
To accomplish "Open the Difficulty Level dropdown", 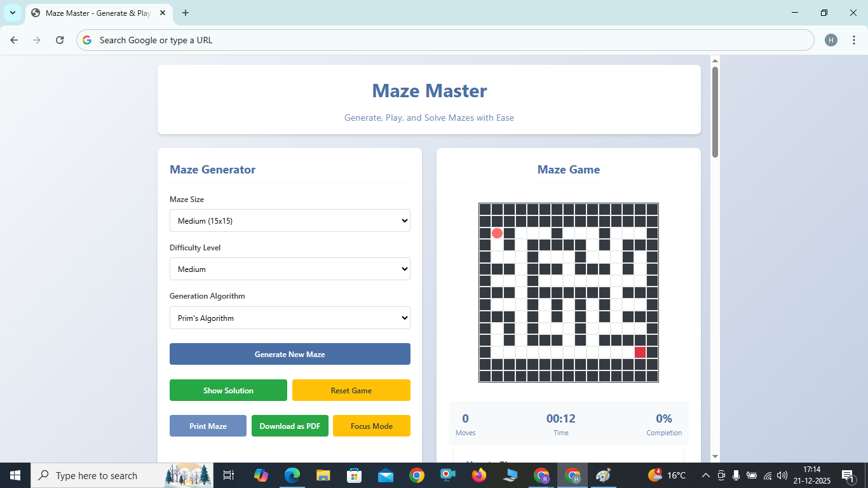I will tap(290, 269).
